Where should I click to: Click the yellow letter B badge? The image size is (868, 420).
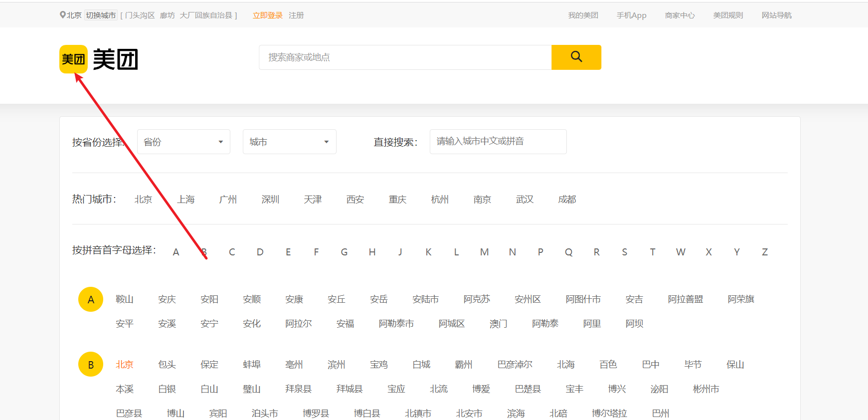click(91, 365)
